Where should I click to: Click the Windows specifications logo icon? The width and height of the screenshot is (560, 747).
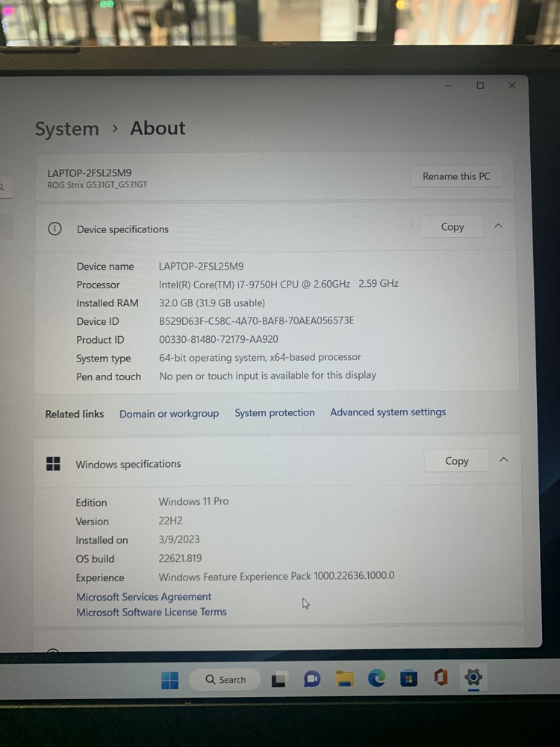pyautogui.click(x=53, y=464)
